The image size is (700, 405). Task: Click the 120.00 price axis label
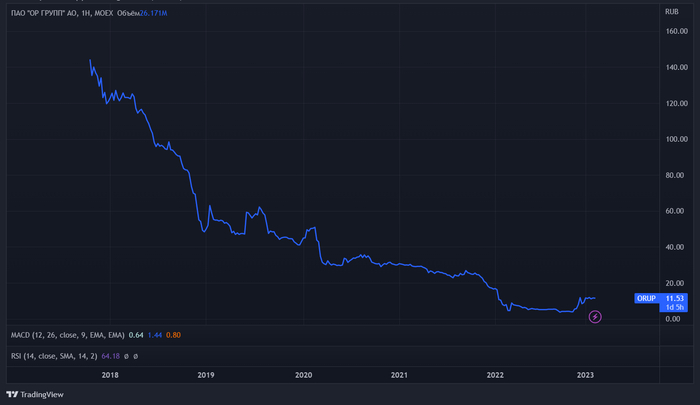[676, 103]
